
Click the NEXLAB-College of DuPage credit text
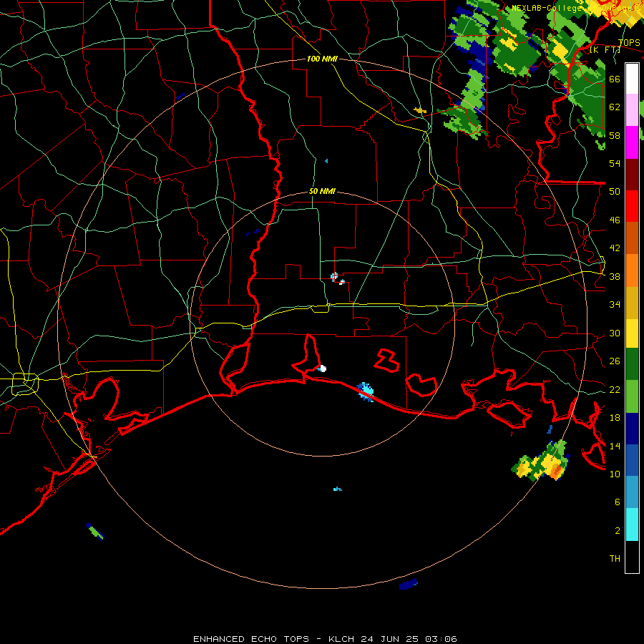point(577,8)
